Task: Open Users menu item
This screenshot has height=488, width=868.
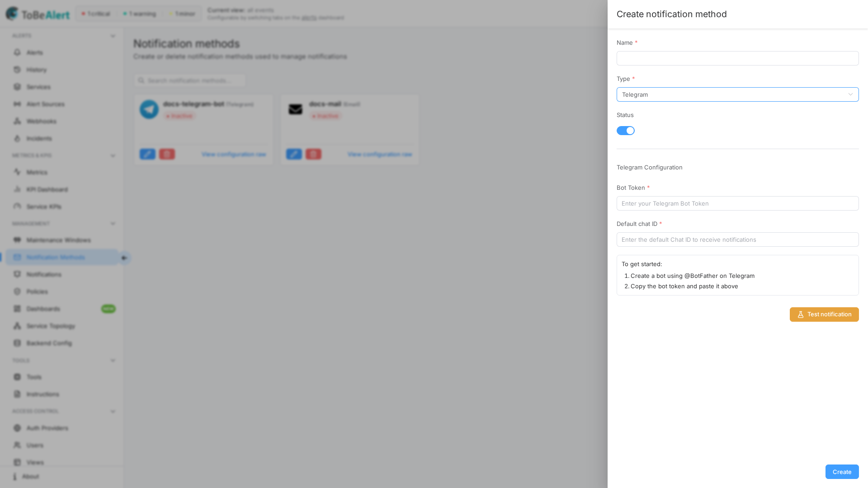Action: click(61, 445)
